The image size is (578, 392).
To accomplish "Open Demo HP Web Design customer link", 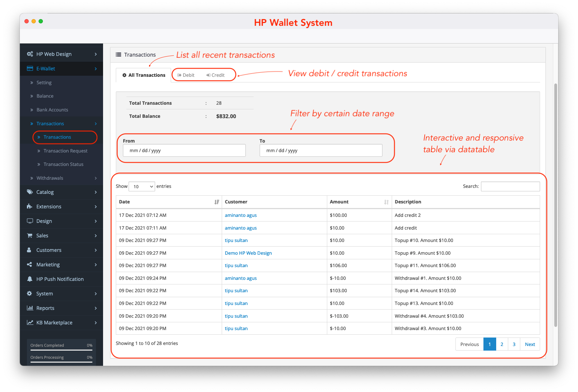I will (x=248, y=253).
